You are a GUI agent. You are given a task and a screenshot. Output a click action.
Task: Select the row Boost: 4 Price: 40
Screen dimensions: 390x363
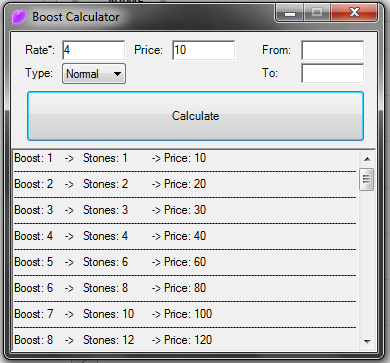click(x=185, y=236)
